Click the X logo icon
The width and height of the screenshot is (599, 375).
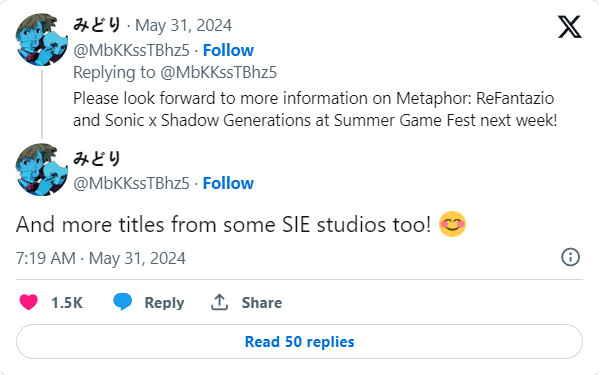tap(569, 27)
